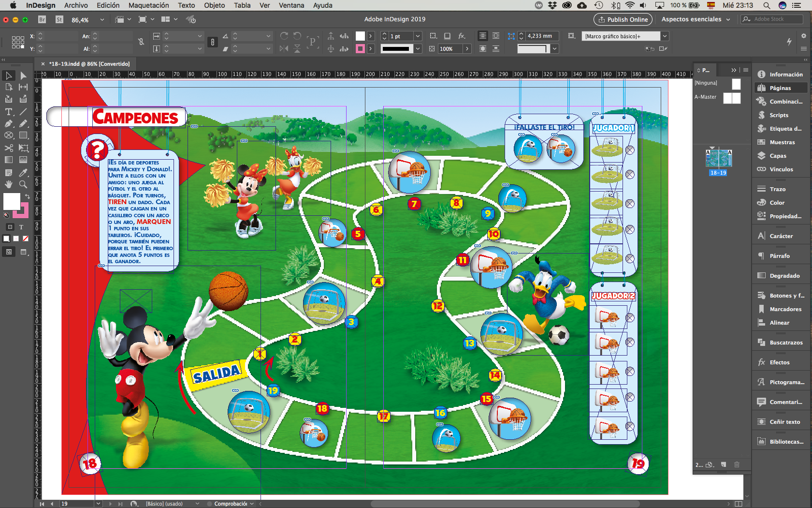Open the Archivo menu

click(x=76, y=5)
